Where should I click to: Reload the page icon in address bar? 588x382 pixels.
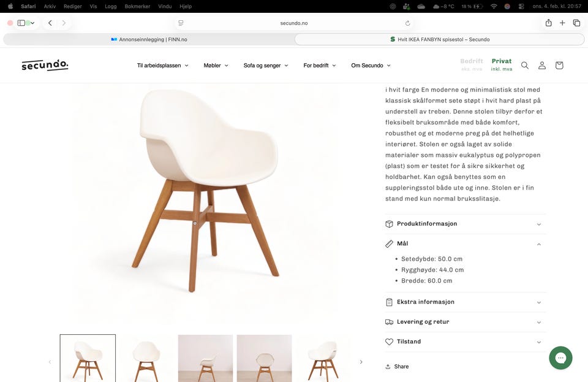408,23
